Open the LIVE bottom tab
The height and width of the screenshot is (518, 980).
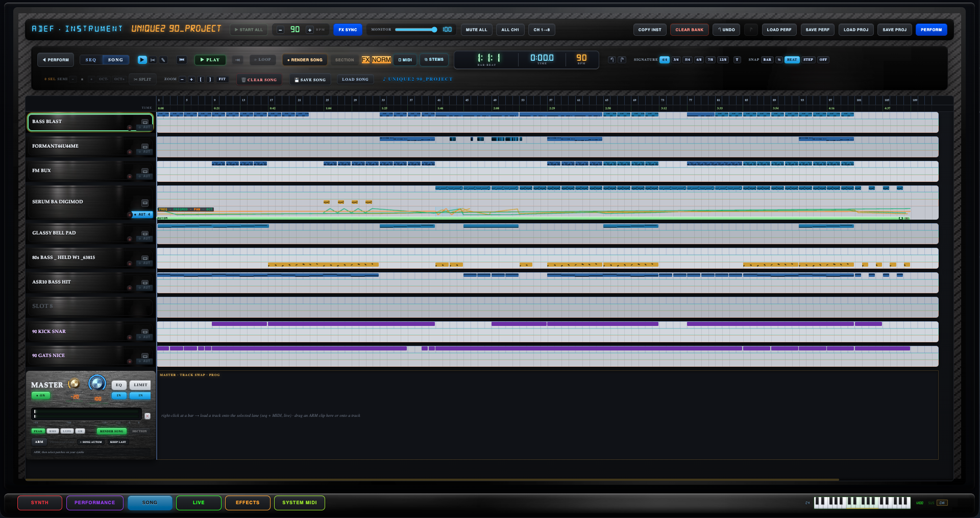[199, 503]
